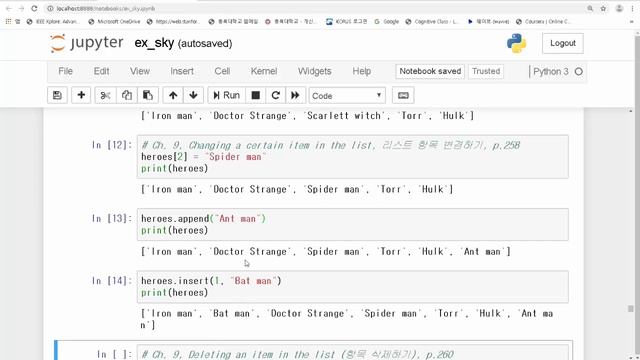Open the Google bookmark

pos(387,22)
